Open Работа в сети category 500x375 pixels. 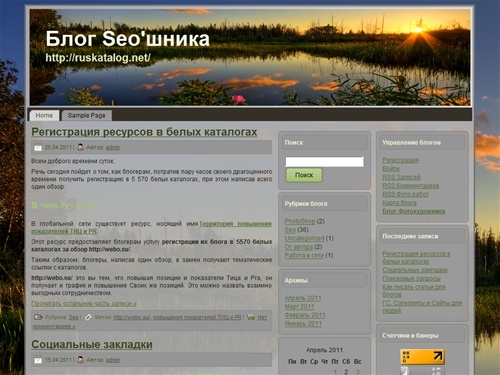coord(304,255)
